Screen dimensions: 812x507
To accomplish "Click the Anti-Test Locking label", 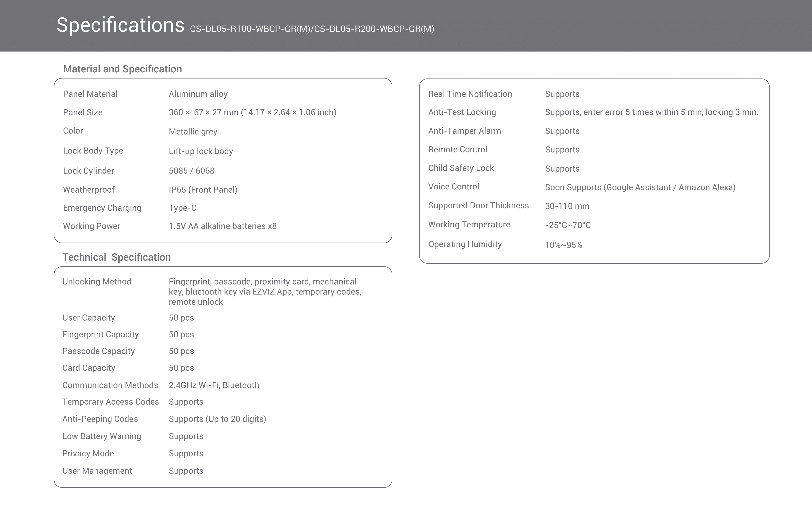I will pos(462,112).
